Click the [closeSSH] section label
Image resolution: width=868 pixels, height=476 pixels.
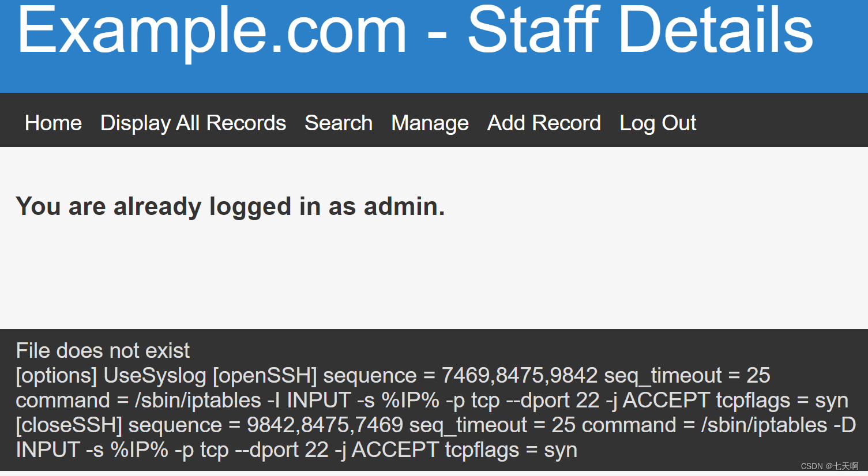click(x=69, y=425)
